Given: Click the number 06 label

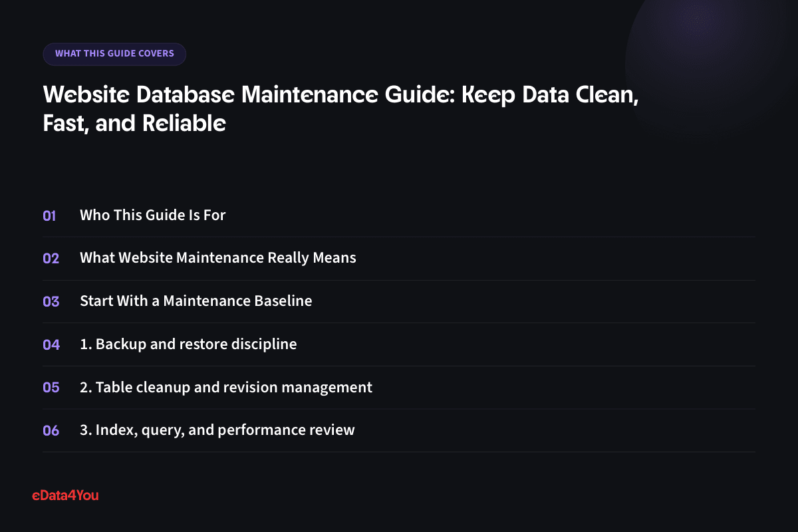Looking at the screenshot, I should click(x=51, y=430).
